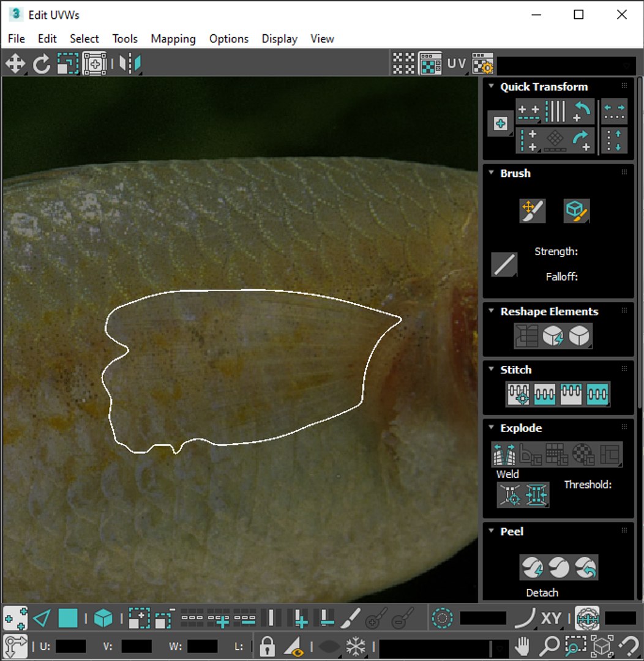The image size is (644, 661).
Task: Toggle Edge sub-object selection mode
Action: point(42,618)
